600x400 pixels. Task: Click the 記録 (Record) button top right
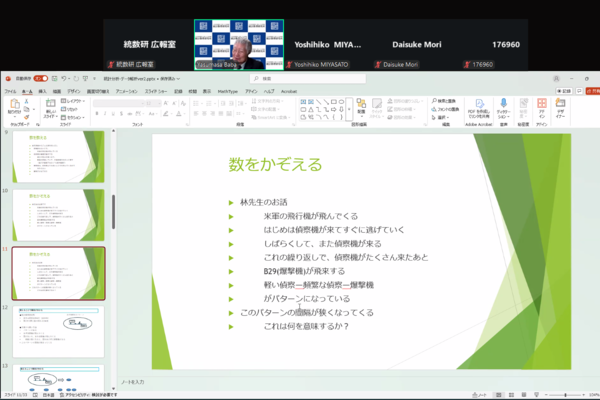click(564, 91)
